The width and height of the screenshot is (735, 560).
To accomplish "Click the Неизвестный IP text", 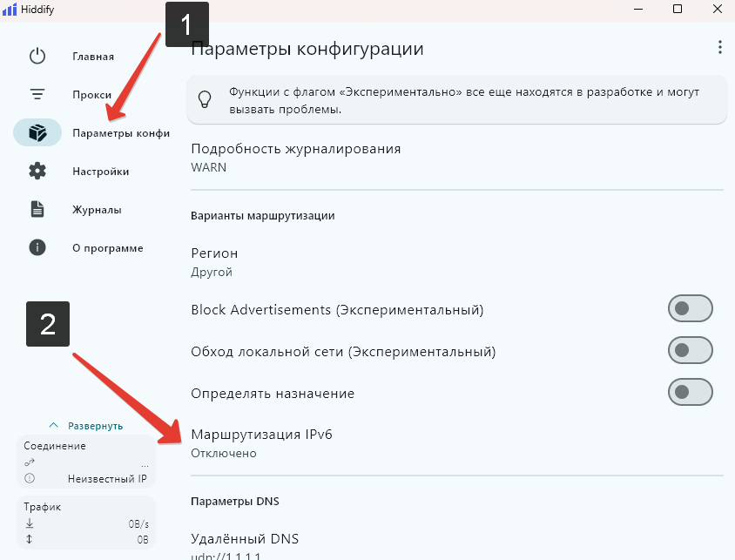I will 107,478.
